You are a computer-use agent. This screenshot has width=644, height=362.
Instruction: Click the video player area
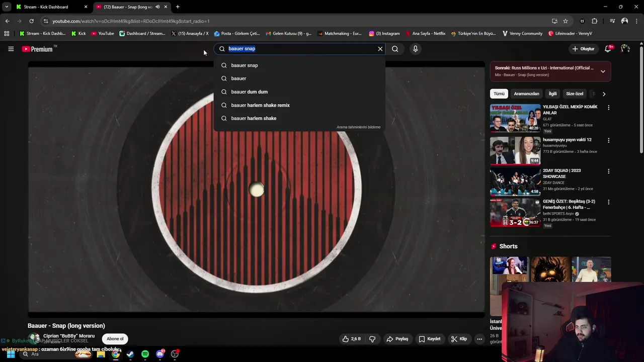tap(256, 190)
